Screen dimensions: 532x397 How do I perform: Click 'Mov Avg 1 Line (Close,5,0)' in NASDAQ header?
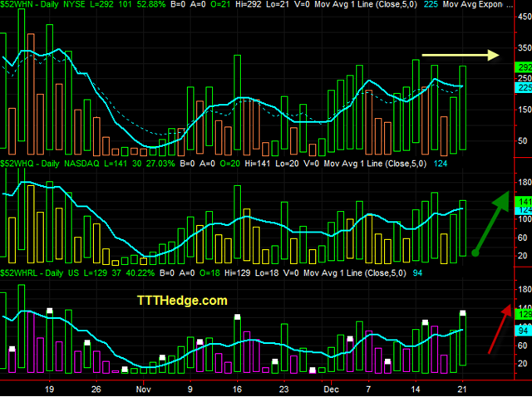[x=375, y=164]
